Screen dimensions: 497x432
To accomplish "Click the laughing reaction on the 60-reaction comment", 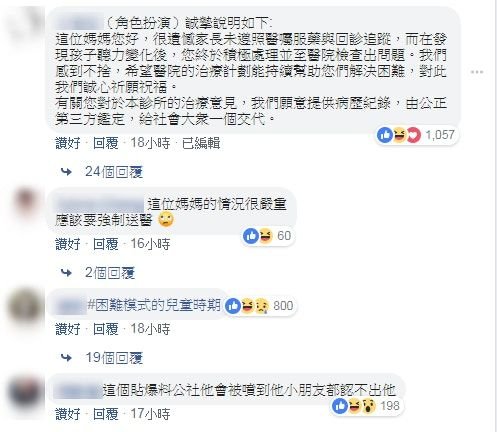I will click(x=266, y=236).
